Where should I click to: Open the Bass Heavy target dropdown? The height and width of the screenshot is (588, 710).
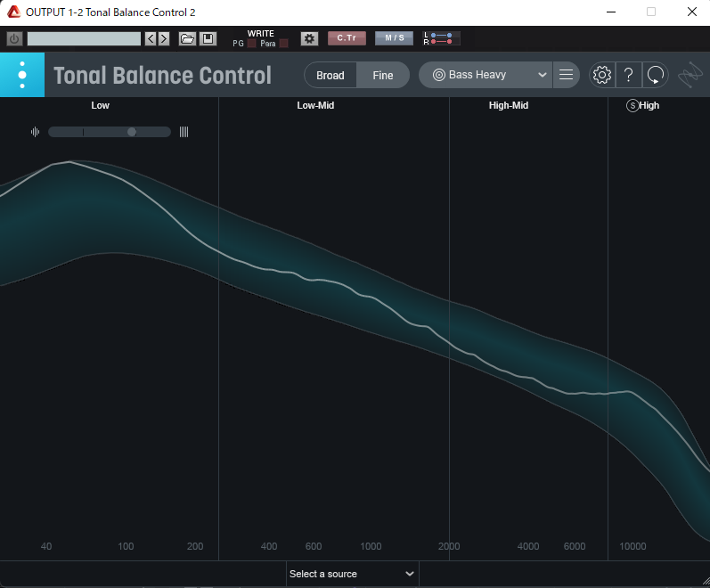486,75
